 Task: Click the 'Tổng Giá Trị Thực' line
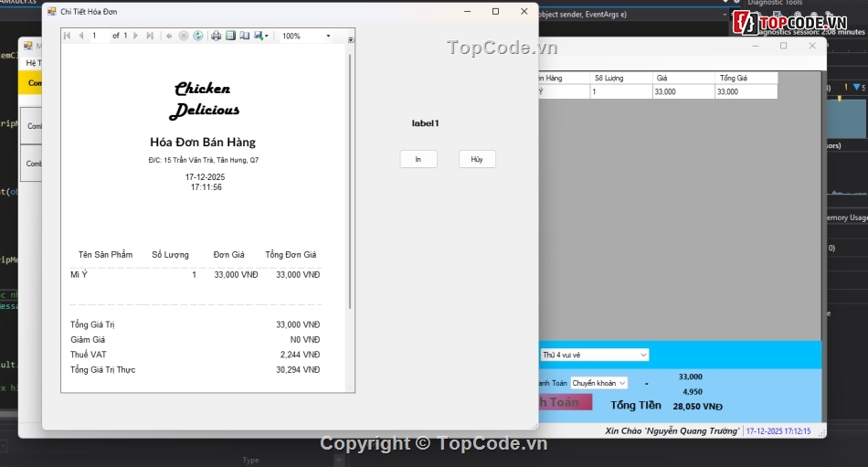point(196,369)
